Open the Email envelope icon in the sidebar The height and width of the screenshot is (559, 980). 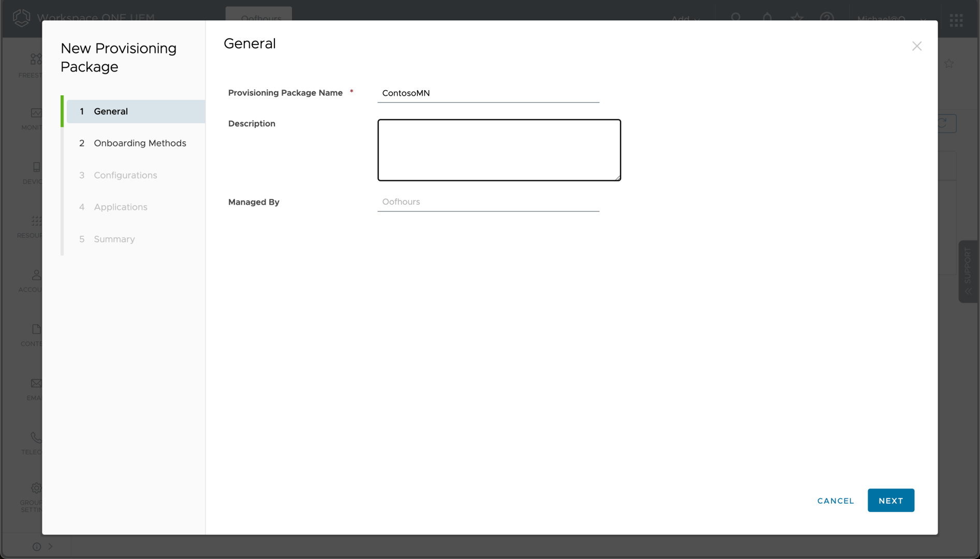click(x=36, y=383)
